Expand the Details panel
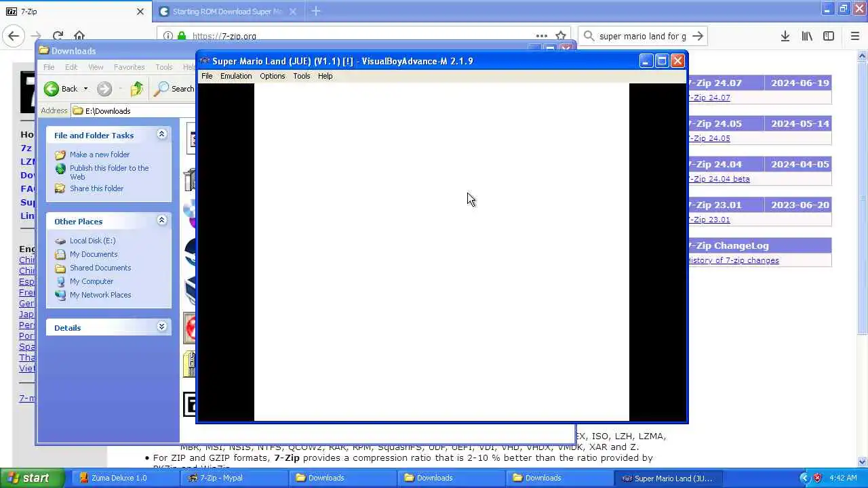The image size is (868, 488). (161, 327)
